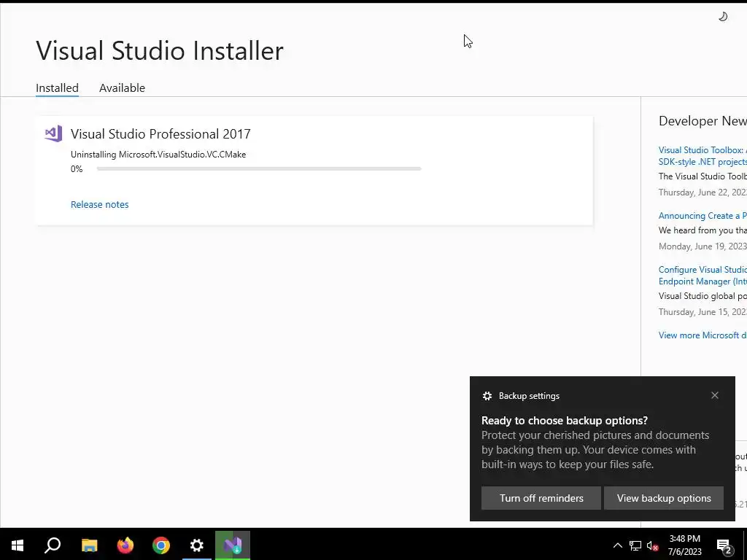Switch to the Available tab
This screenshot has width=747, height=560.
[x=122, y=88]
